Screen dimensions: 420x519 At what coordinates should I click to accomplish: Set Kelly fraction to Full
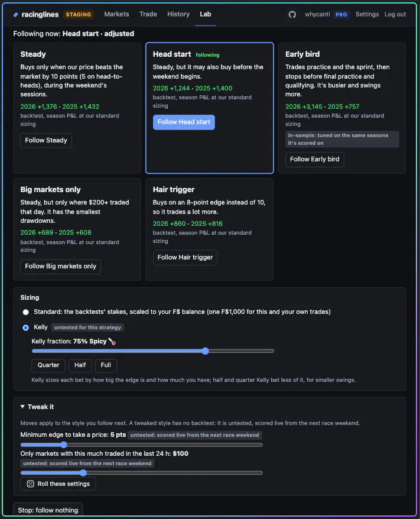[106, 365]
